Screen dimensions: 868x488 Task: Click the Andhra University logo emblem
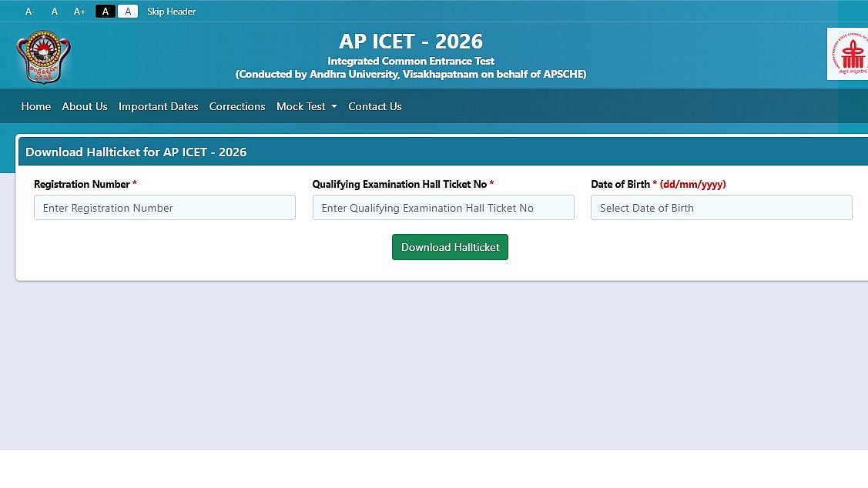43,57
